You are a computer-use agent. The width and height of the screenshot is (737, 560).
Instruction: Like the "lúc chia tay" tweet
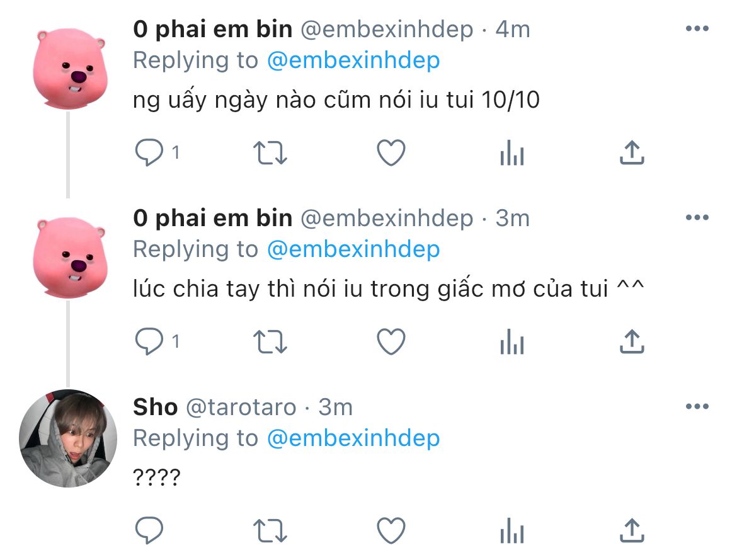tap(391, 341)
